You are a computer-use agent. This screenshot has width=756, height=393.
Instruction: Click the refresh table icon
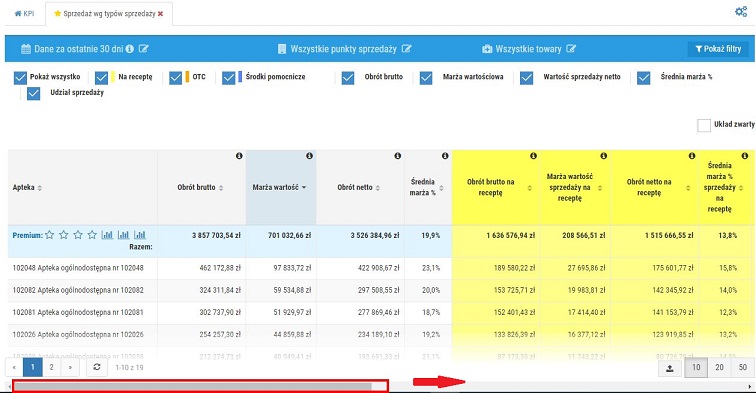click(x=97, y=367)
